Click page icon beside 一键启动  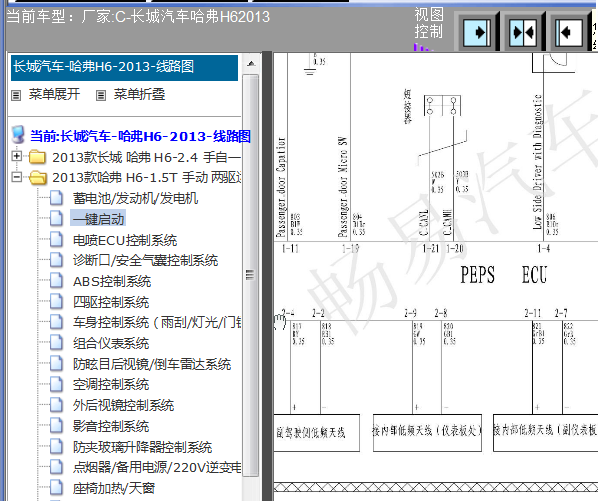(56, 218)
